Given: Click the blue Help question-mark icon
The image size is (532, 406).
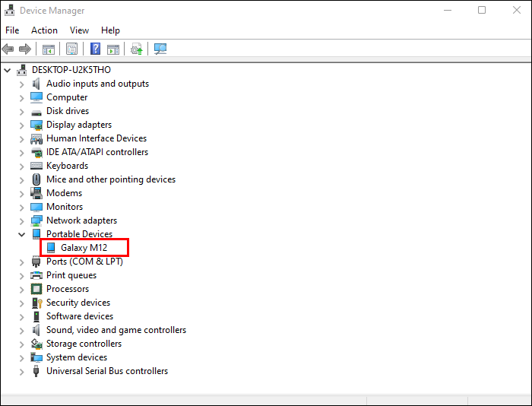Looking at the screenshot, I should tap(95, 49).
